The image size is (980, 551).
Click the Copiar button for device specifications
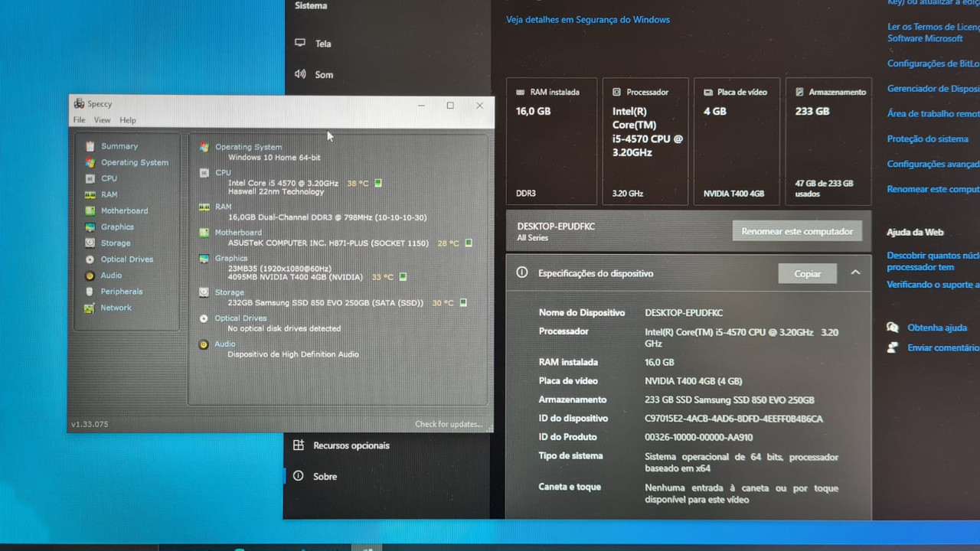pos(808,273)
